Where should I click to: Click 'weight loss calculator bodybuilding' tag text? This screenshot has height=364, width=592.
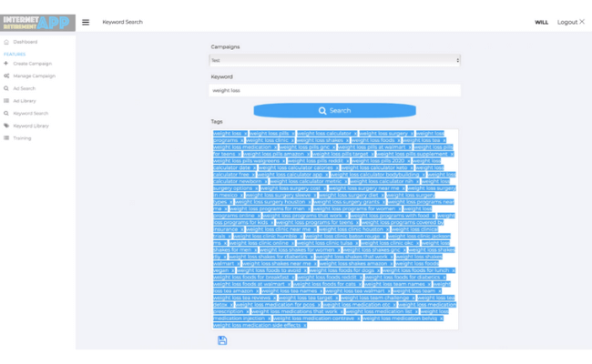(x=375, y=175)
